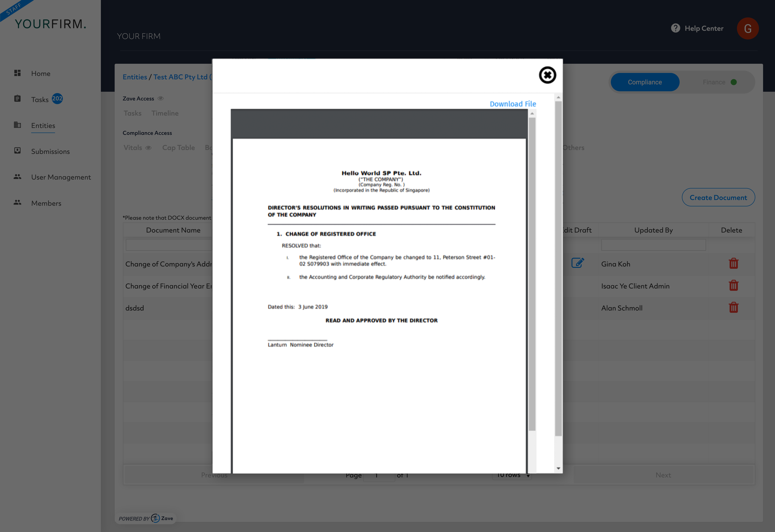Select the Change of Company's Address document

click(x=168, y=264)
